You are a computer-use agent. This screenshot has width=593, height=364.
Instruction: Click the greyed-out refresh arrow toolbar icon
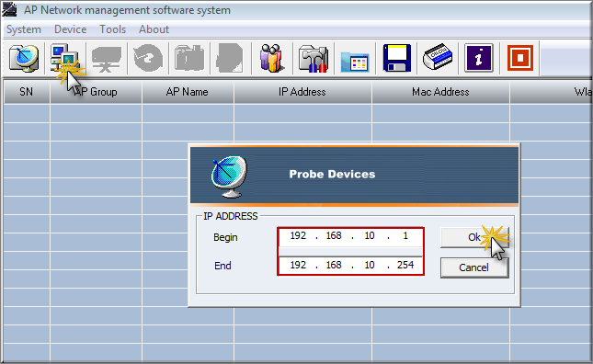[148, 59]
